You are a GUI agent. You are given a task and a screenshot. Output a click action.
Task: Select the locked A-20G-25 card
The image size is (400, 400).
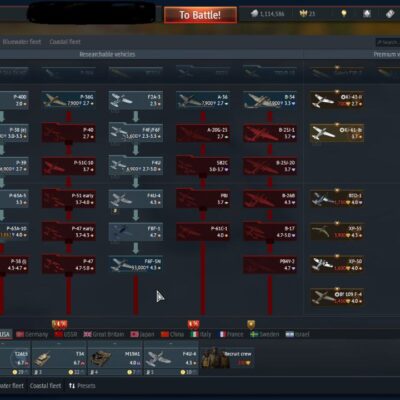pyautogui.click(x=203, y=133)
